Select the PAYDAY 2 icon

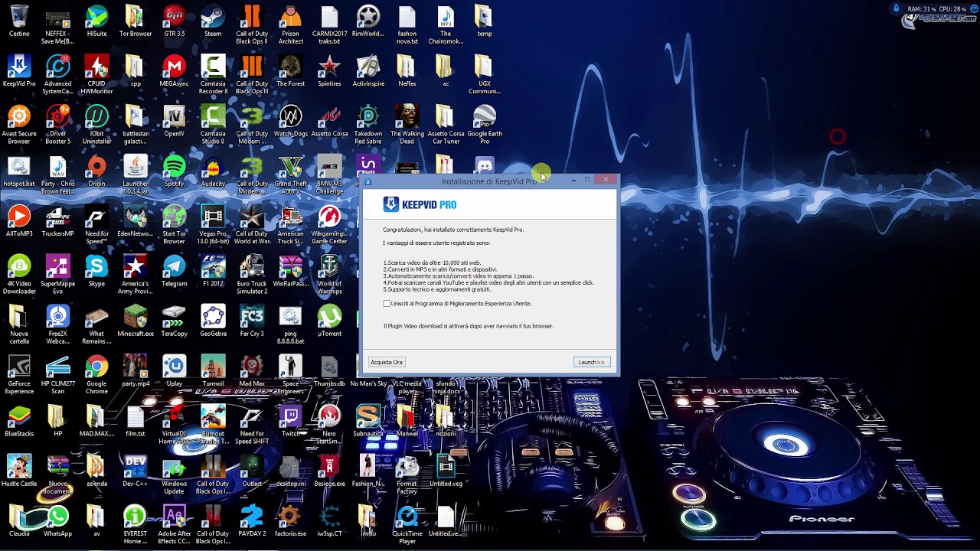pyautogui.click(x=252, y=517)
